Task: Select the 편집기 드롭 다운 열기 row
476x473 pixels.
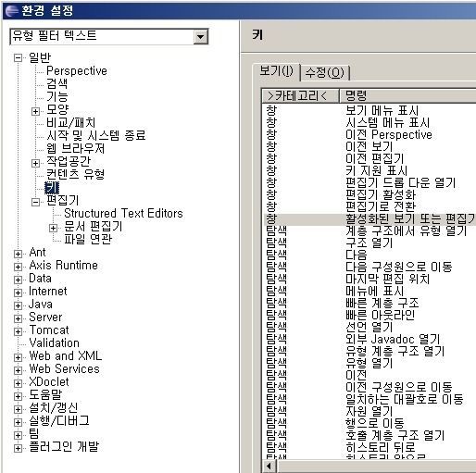Action: (370, 182)
